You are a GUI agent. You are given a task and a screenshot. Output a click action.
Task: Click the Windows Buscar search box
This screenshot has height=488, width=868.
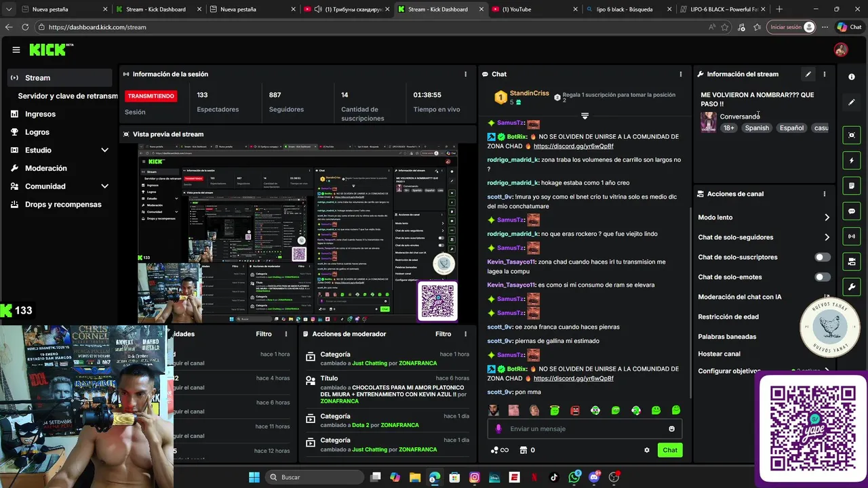tap(315, 477)
